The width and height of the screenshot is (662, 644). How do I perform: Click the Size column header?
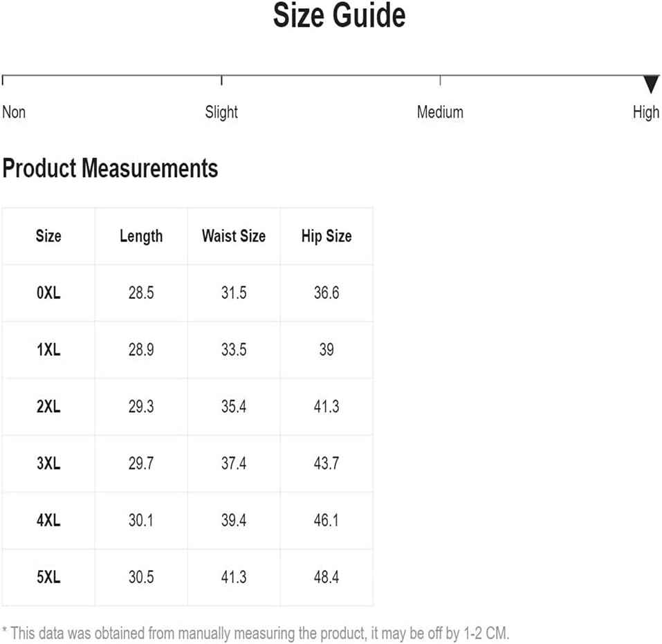pos(48,236)
